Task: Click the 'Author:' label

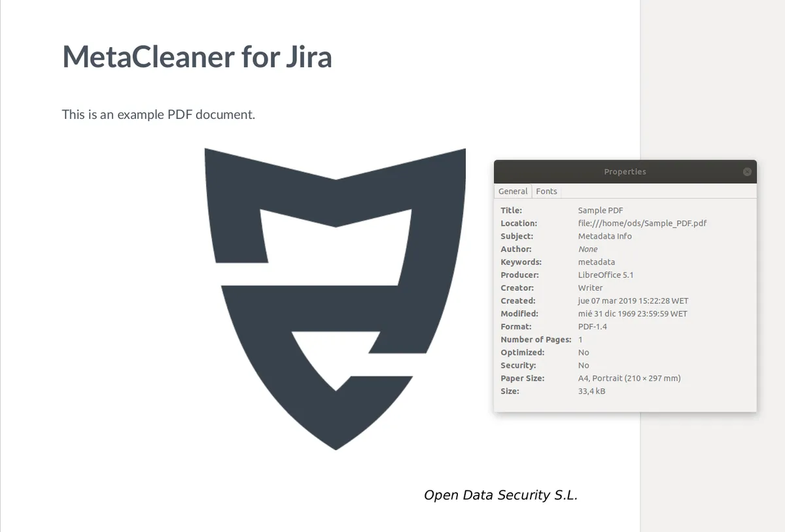Action: (x=516, y=249)
